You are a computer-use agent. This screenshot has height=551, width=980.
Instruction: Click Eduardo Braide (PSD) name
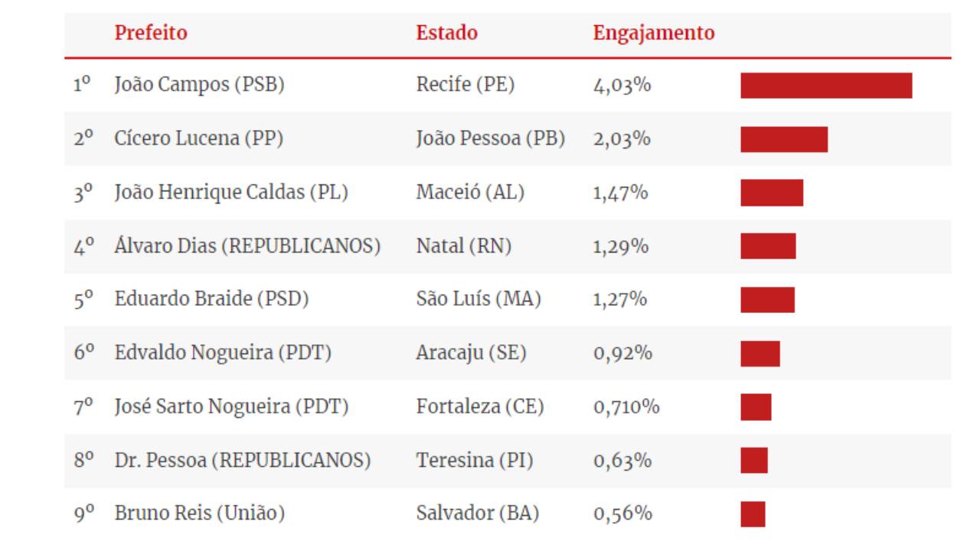pyautogui.click(x=211, y=299)
